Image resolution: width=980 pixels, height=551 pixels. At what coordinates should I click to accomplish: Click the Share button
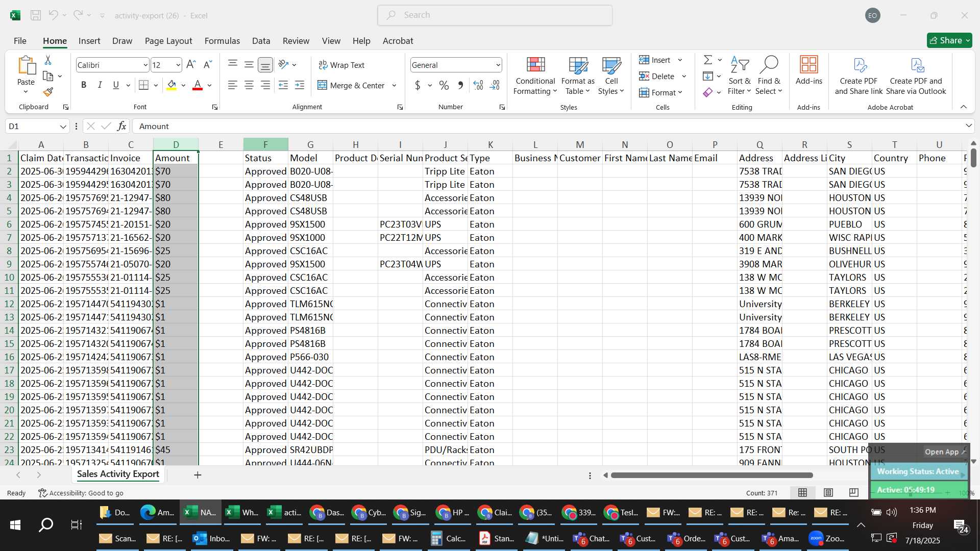tap(949, 40)
